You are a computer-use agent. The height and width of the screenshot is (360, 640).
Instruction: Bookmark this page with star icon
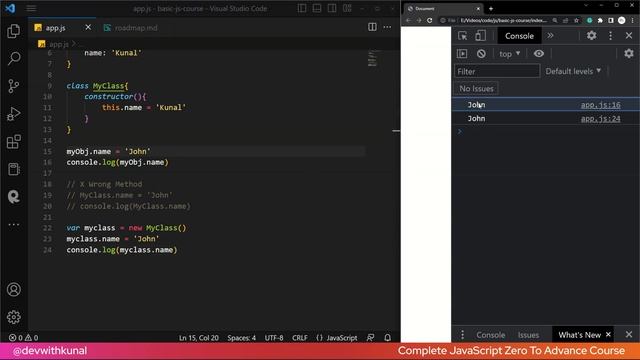pyautogui.click(x=576, y=20)
